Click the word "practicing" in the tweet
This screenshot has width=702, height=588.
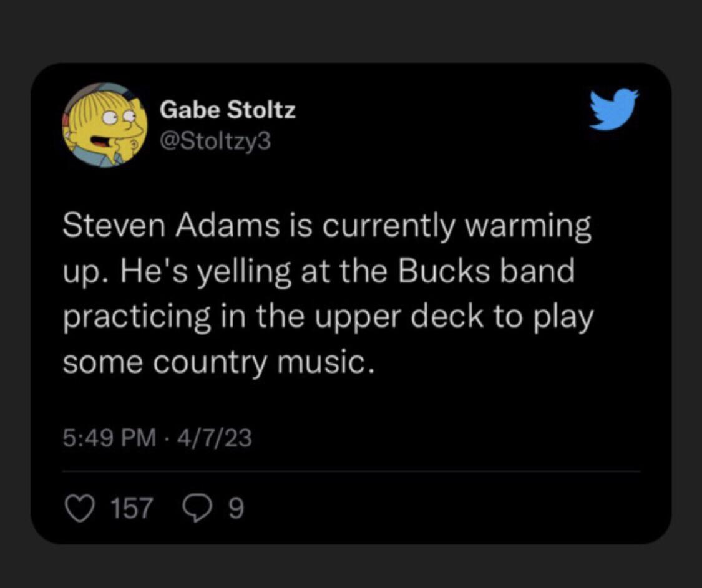137,317
